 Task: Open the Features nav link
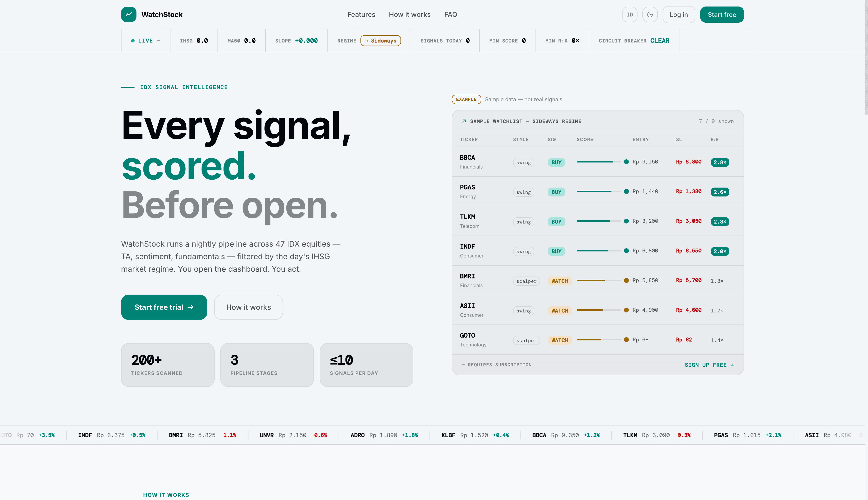tap(361, 14)
